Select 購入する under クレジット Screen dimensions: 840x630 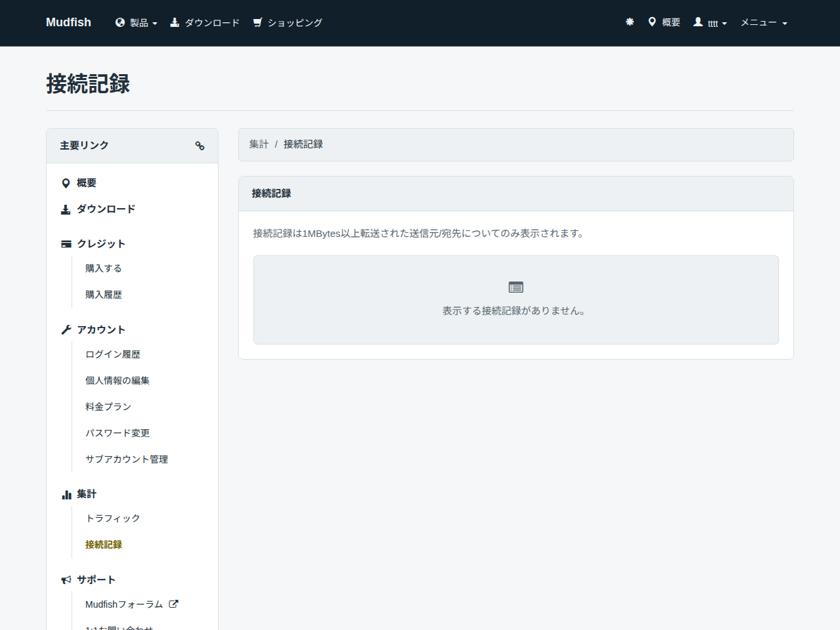(104, 268)
